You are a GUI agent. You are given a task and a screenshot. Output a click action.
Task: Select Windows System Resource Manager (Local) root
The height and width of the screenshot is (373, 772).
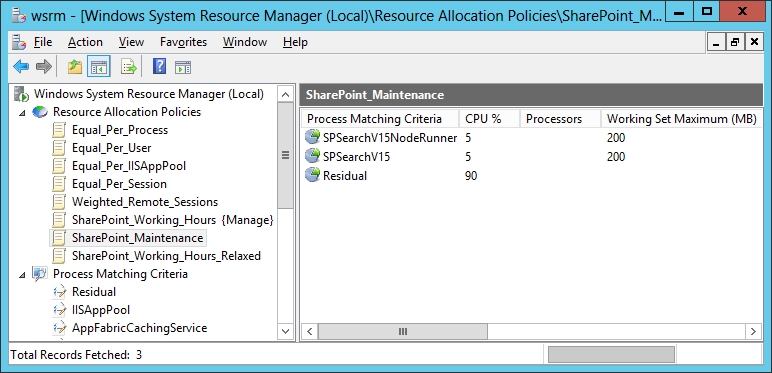pyautogui.click(x=149, y=94)
